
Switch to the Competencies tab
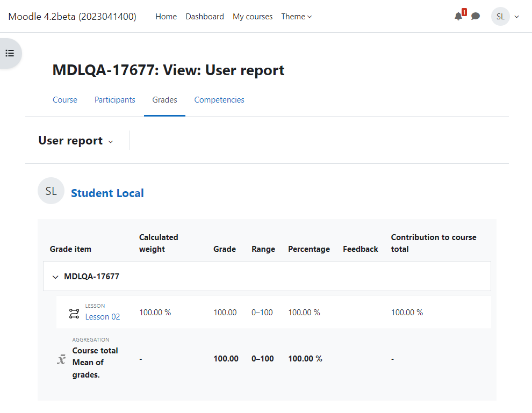click(x=219, y=100)
